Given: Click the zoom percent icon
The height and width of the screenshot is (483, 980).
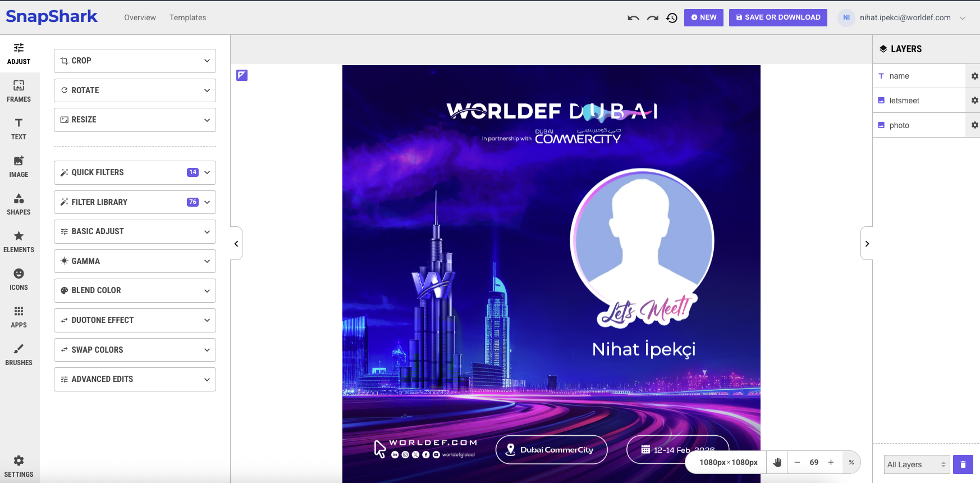Looking at the screenshot, I should point(851,462).
